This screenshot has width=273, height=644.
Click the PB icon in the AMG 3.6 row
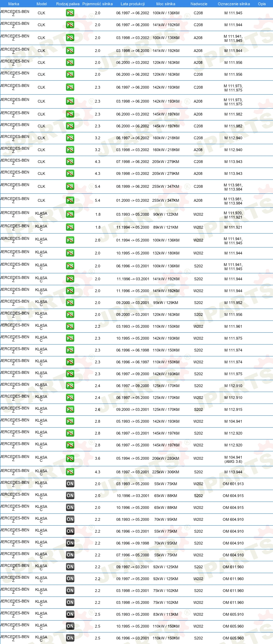[70, 458]
